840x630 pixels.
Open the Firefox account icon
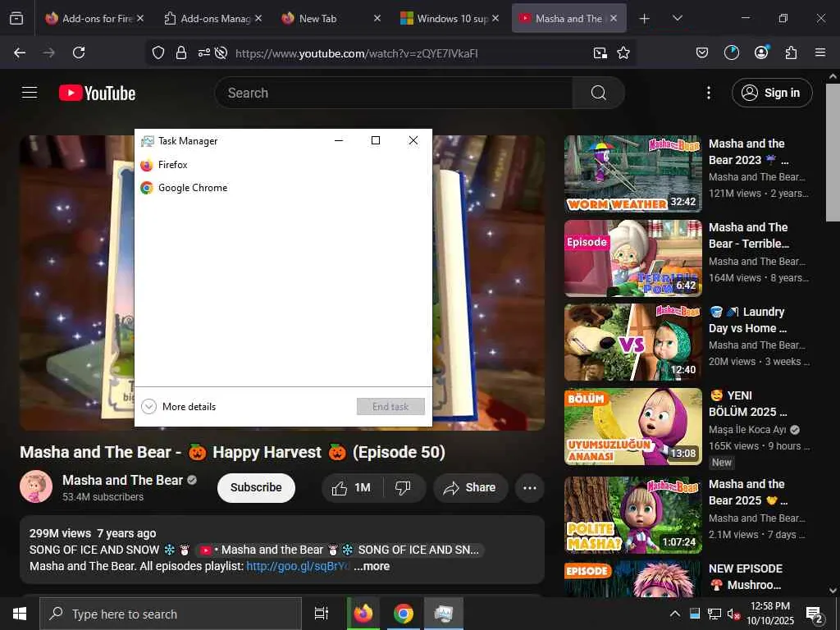761,52
